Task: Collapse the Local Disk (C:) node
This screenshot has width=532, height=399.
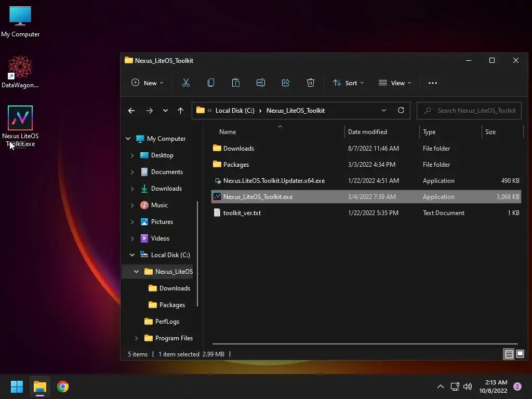Action: click(132, 255)
